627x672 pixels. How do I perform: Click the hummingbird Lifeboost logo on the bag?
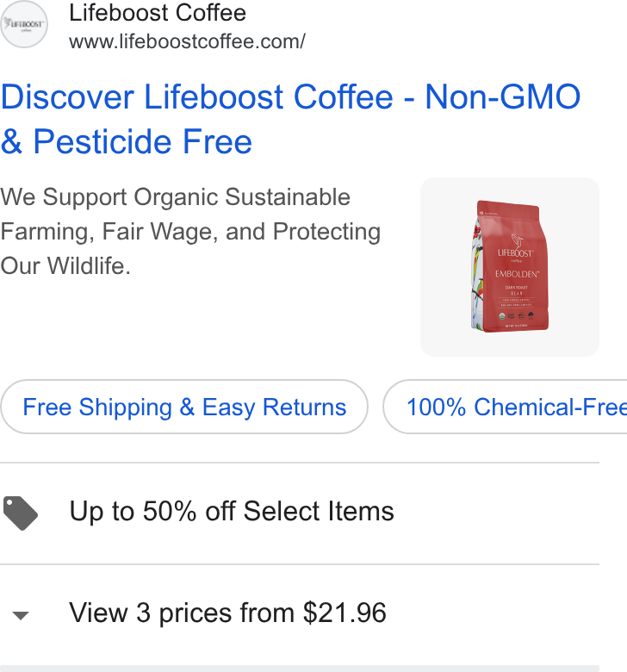click(x=516, y=246)
